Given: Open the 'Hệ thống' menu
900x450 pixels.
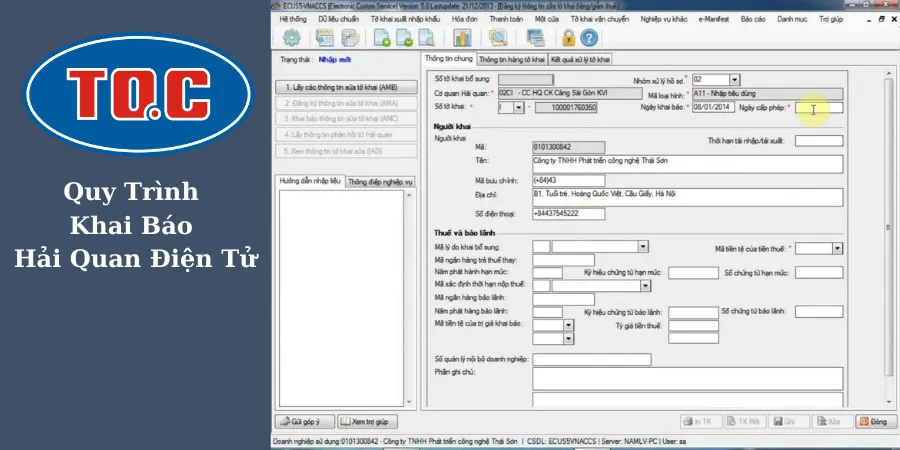Looking at the screenshot, I should 293,18.
